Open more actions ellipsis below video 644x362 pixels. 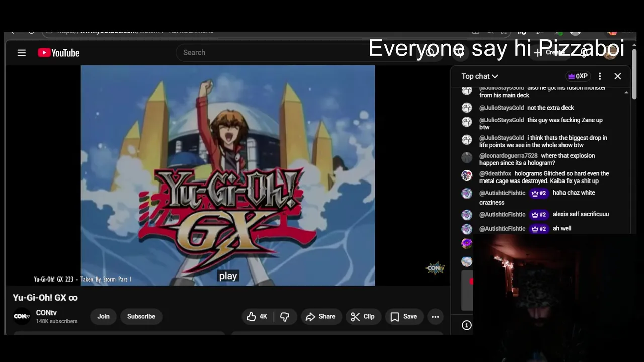[435, 316]
